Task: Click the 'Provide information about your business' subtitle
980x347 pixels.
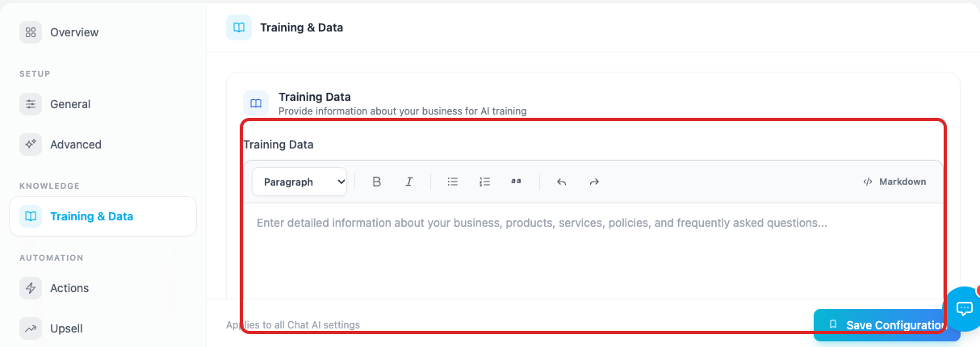Action: point(403,111)
